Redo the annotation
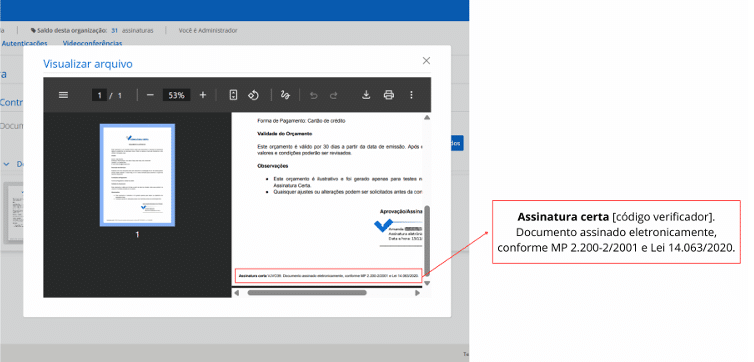Screen dimensions: 754x362 [x=333, y=95]
